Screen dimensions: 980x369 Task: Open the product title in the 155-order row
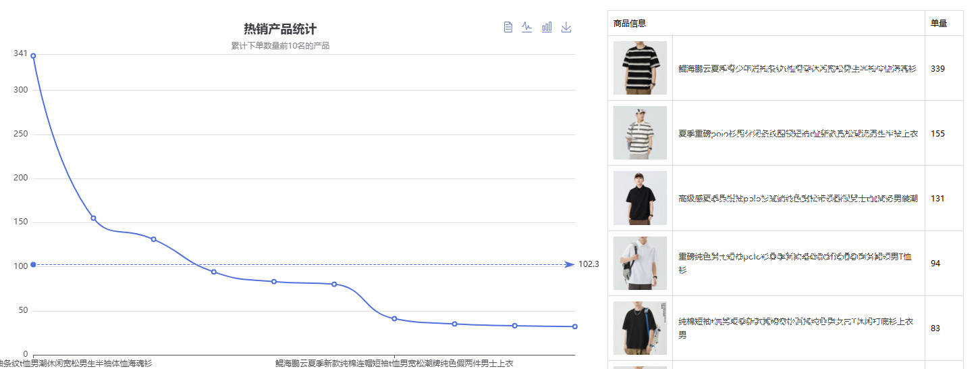point(798,134)
